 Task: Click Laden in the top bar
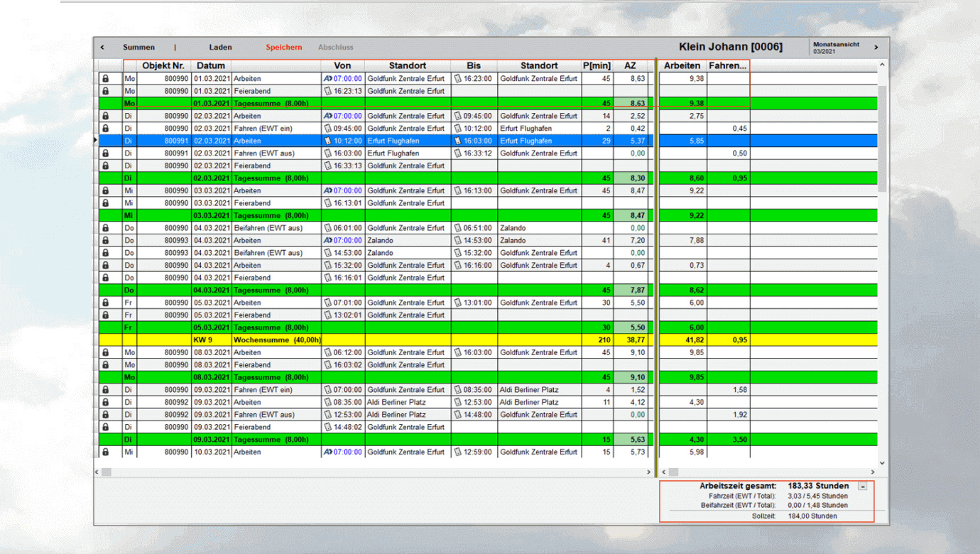pyautogui.click(x=220, y=48)
